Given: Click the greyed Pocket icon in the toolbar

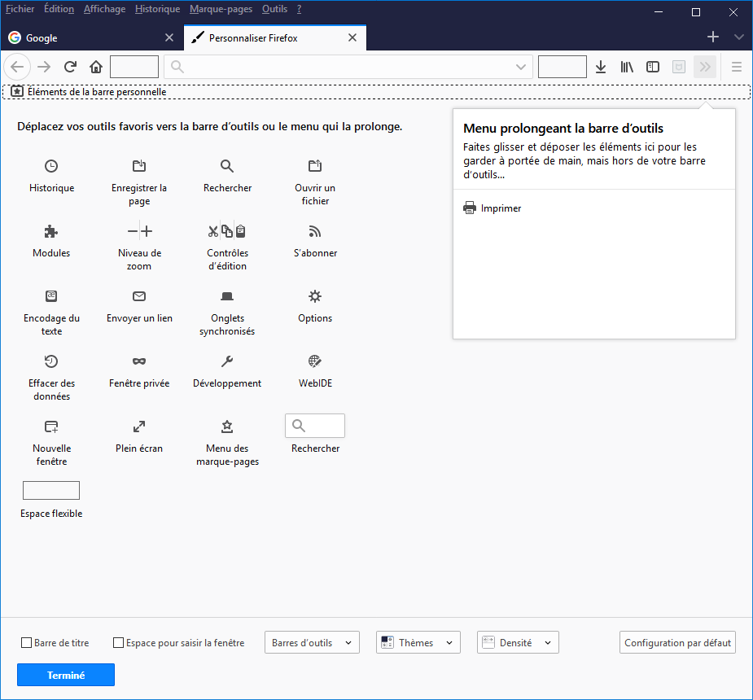Looking at the screenshot, I should point(679,67).
